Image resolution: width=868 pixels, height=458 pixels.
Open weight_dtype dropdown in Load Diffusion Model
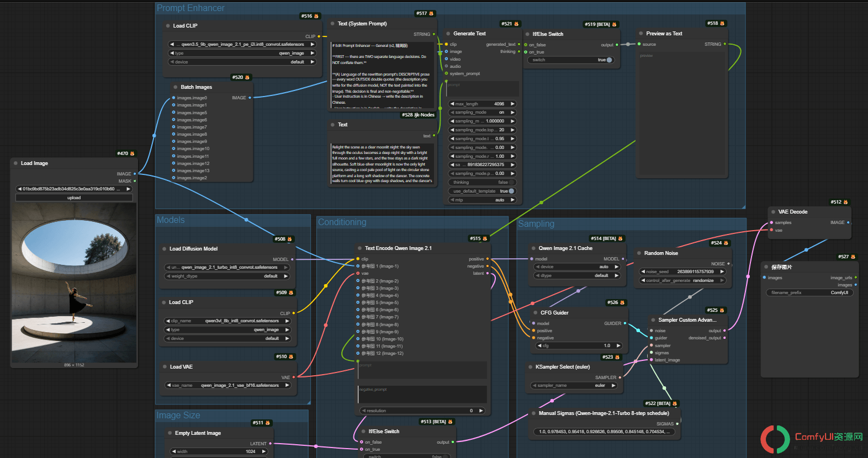227,276
